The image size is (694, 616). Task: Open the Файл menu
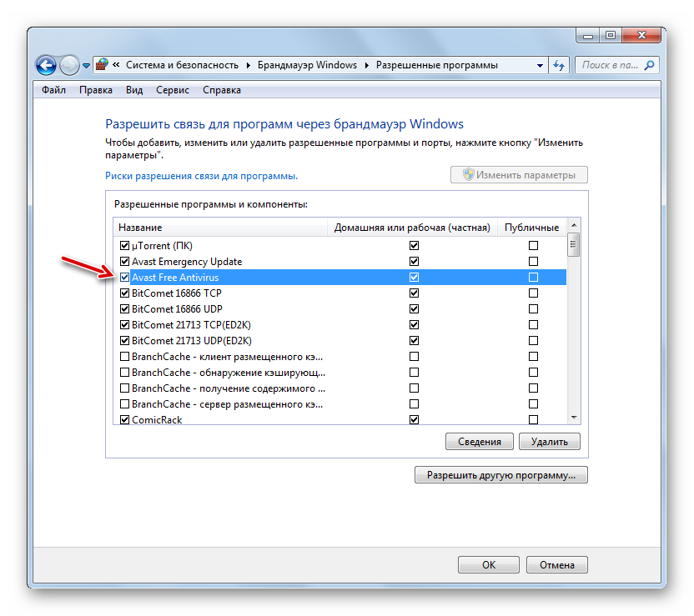click(x=53, y=90)
